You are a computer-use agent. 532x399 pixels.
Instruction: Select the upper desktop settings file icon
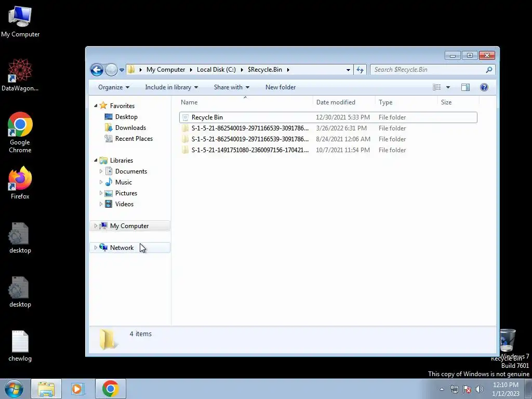pos(20,238)
